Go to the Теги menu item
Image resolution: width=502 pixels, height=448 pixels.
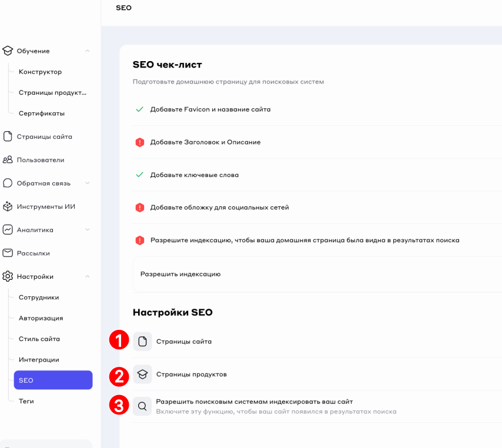pos(26,401)
